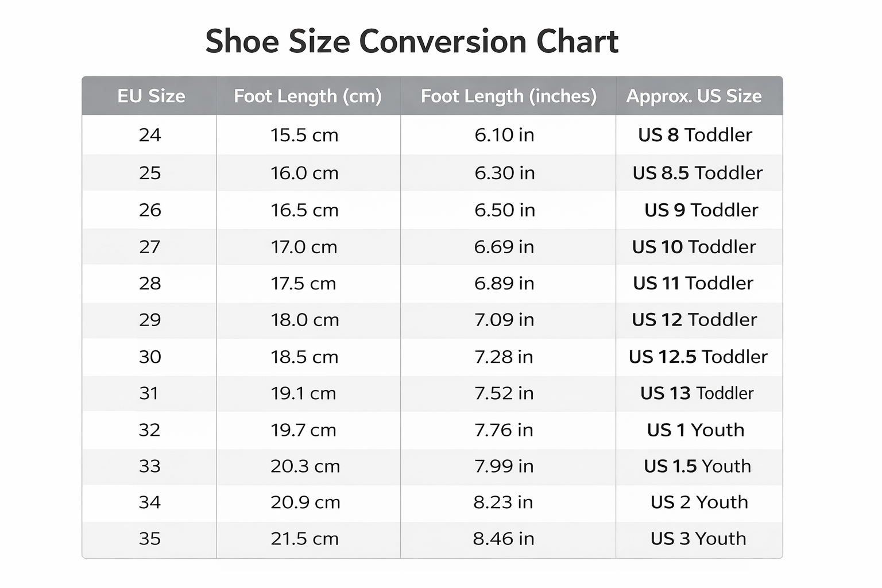Click EU size 24 cell
Screen dimensions: 882x588
click(150, 135)
